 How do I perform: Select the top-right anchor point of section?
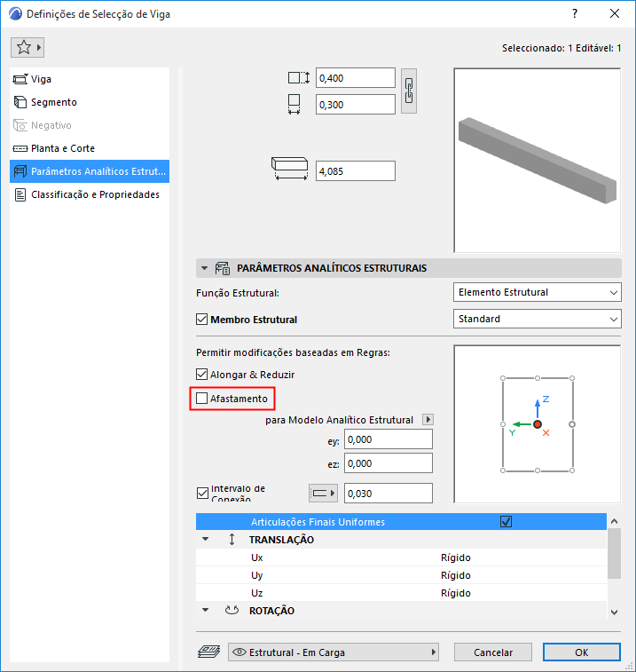point(572,378)
